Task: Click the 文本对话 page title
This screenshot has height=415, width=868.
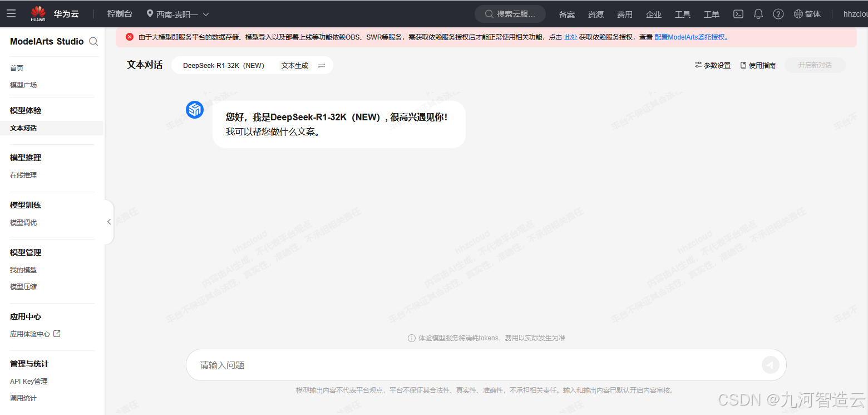Action: (x=145, y=65)
